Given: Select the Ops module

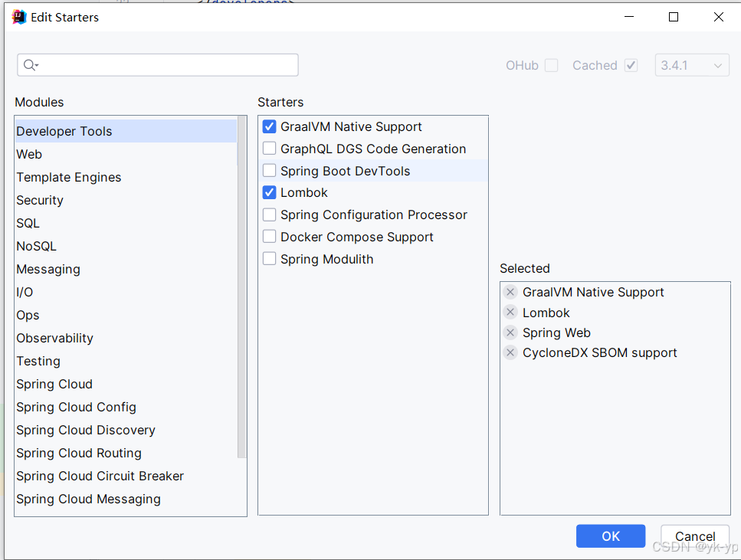Looking at the screenshot, I should pos(126,315).
